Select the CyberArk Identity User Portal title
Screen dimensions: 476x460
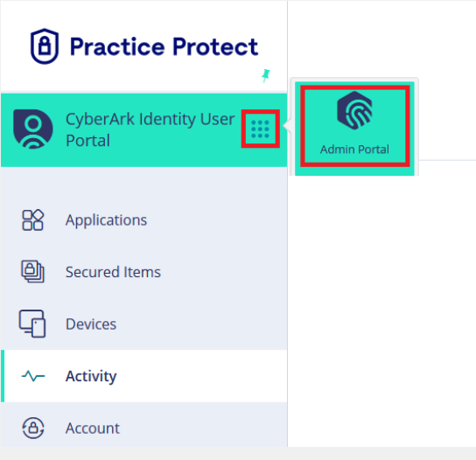tap(150, 129)
